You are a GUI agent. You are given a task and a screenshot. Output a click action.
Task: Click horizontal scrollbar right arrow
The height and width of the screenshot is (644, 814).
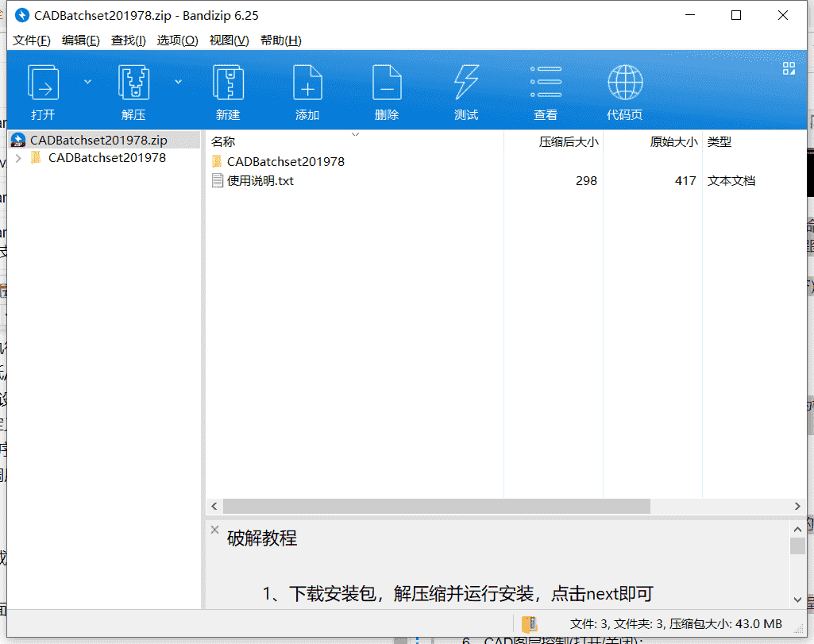(797, 506)
